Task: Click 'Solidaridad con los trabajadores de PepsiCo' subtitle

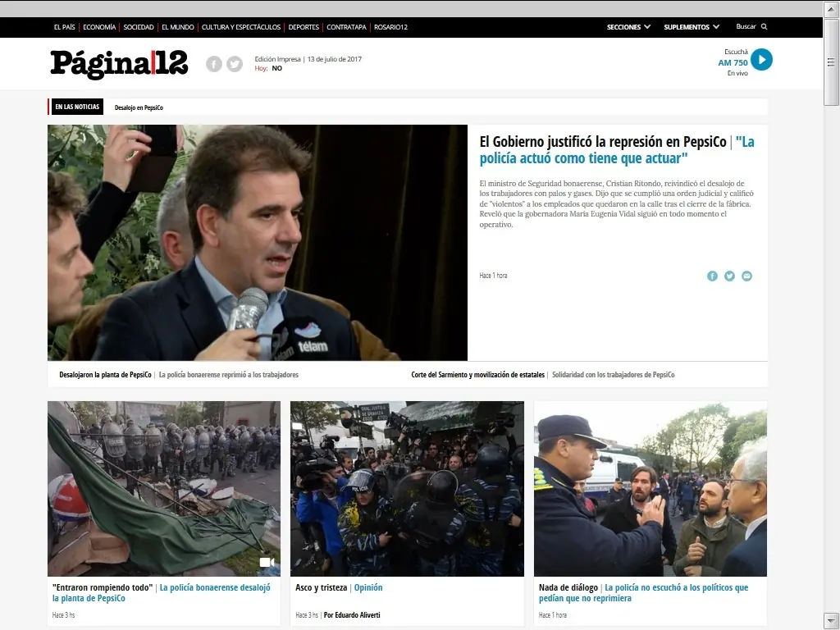Action: 614,375
